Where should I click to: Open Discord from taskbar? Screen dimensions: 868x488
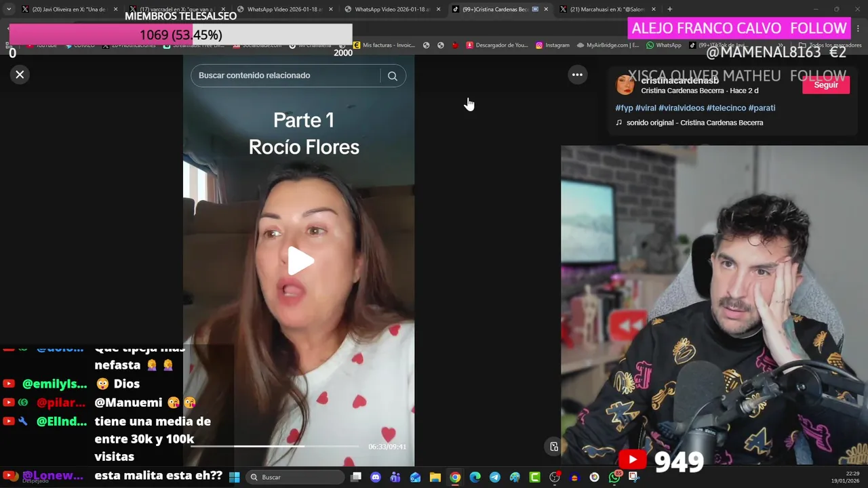pyautogui.click(x=376, y=477)
